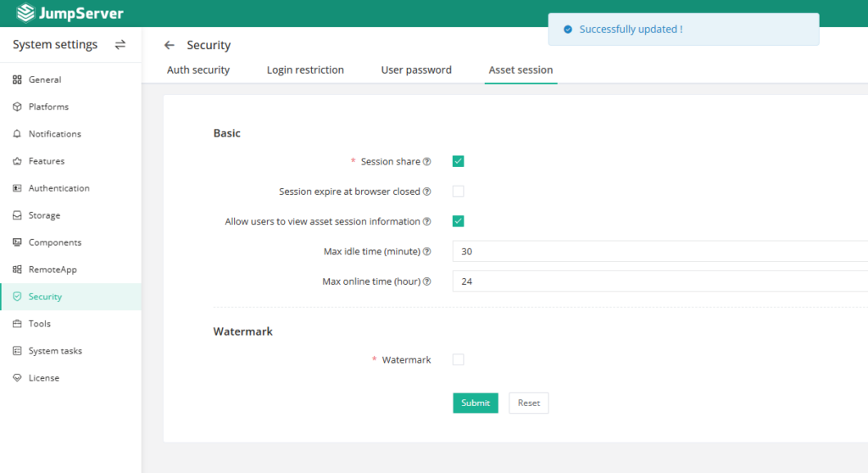Click help icon beside Max online time
The image size is (868, 473).
427,281
